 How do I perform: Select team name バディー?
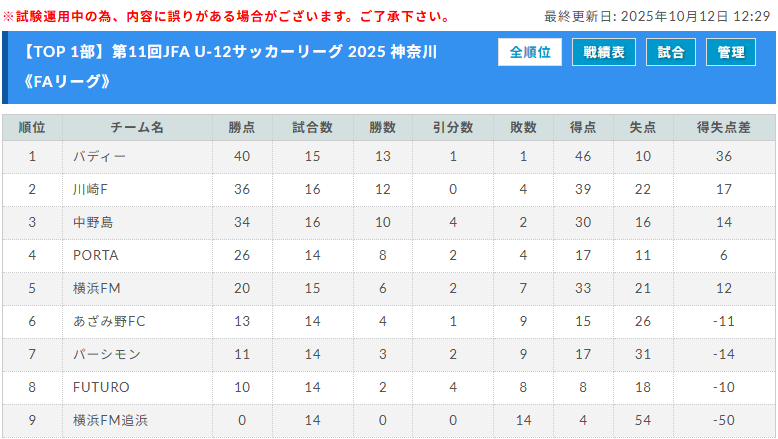[x=100, y=156]
